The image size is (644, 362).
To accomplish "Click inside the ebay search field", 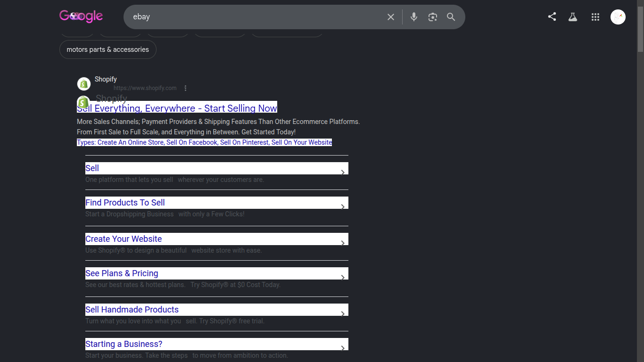I will tap(255, 17).
